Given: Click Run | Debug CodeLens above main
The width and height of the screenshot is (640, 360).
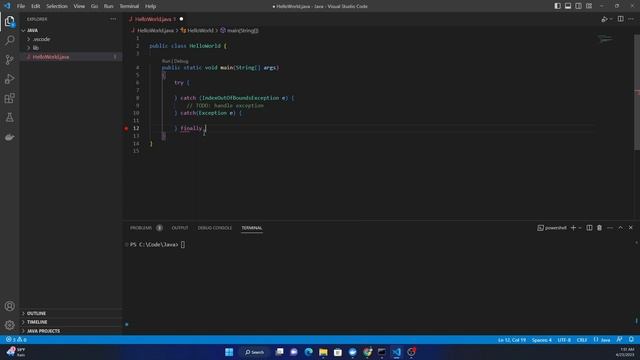Looking at the screenshot, I should [x=175, y=61].
